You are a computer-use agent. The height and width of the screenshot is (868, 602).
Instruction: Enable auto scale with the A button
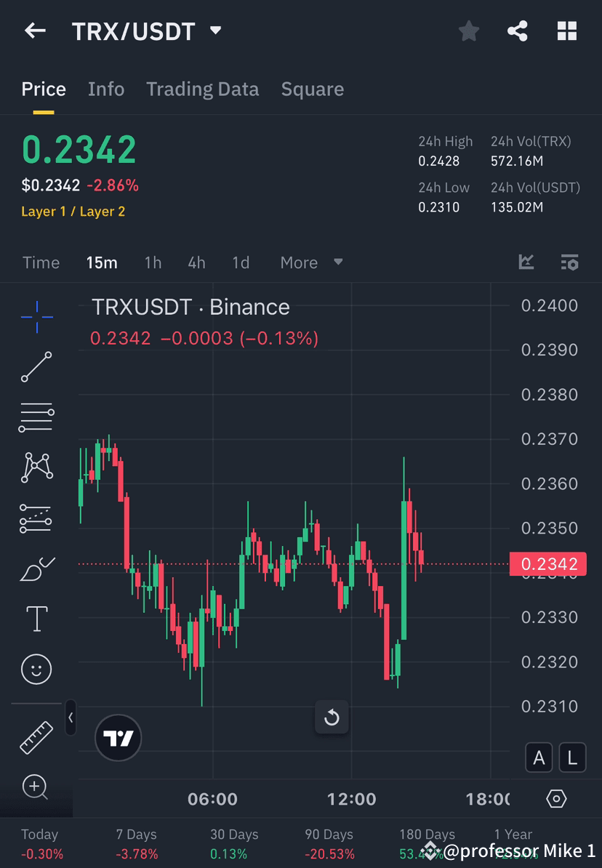(x=539, y=758)
